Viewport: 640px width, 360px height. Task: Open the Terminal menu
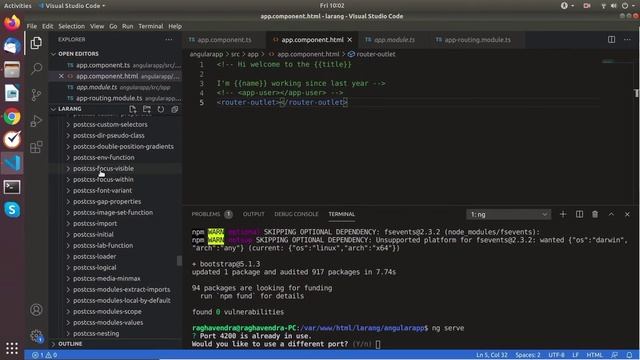point(151,26)
